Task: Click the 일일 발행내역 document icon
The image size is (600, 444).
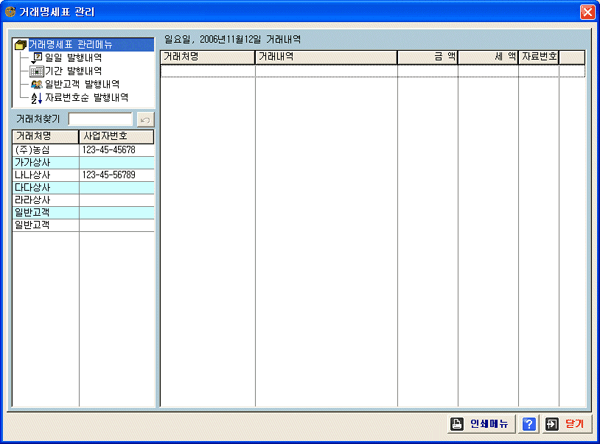Action: click(x=37, y=58)
